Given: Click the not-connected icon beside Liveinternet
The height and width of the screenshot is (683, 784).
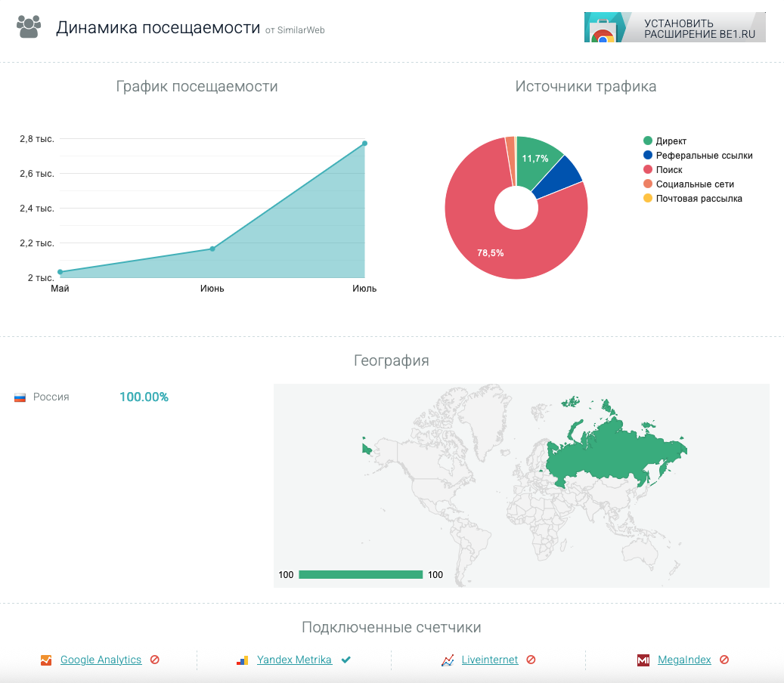Looking at the screenshot, I should 531,660.
